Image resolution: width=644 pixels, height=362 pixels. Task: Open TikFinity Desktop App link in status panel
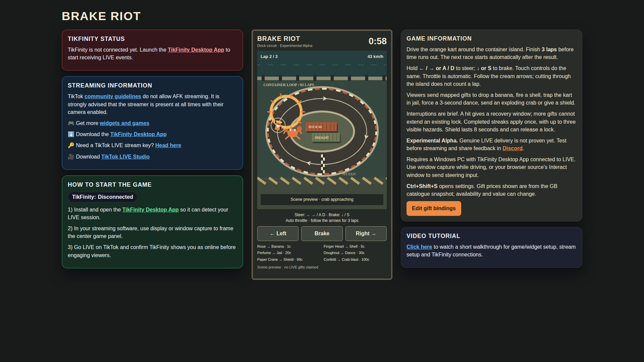pyautogui.click(x=196, y=50)
